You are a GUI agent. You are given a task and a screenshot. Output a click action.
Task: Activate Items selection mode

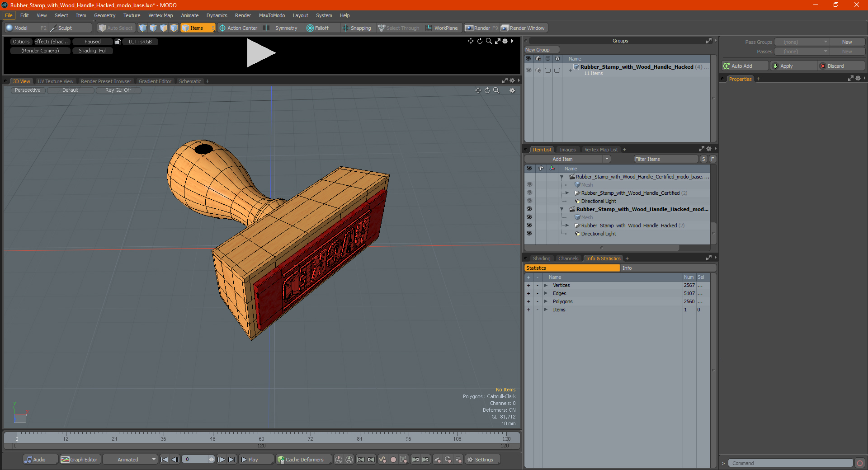click(198, 28)
